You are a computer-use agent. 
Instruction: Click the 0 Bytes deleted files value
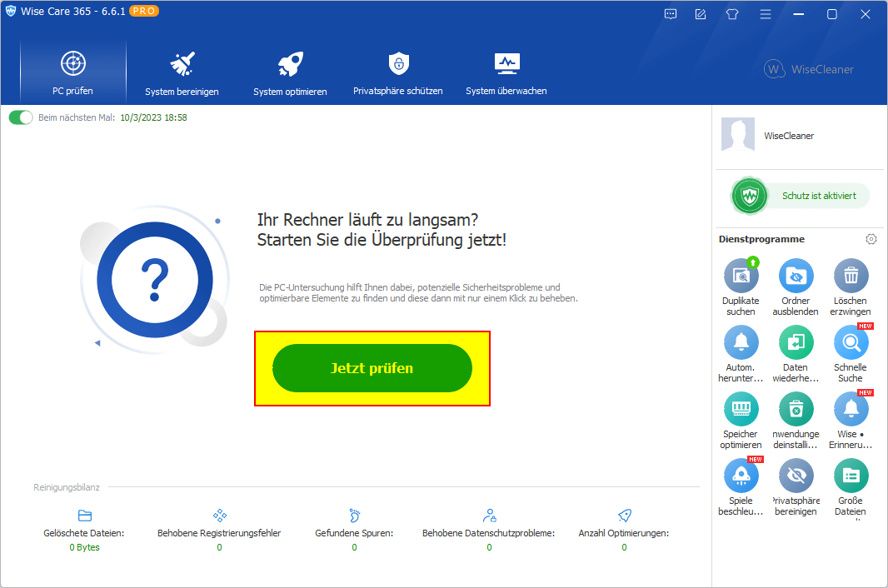coord(84,547)
